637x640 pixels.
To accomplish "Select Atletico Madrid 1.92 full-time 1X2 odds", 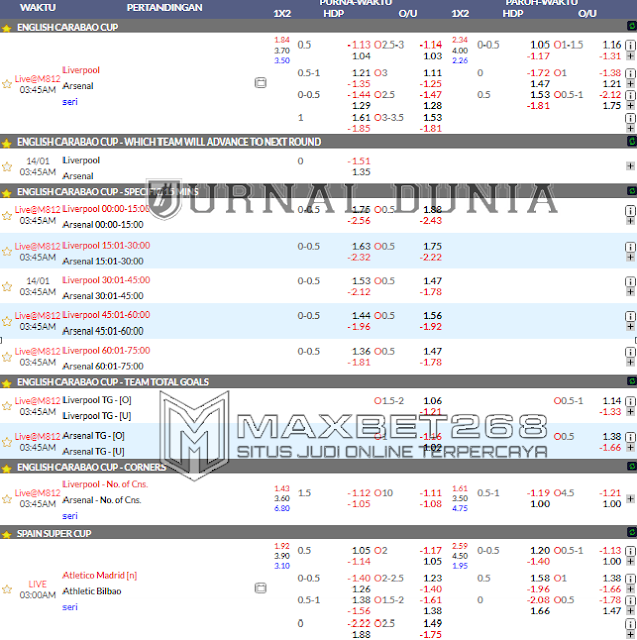I will pyautogui.click(x=282, y=546).
